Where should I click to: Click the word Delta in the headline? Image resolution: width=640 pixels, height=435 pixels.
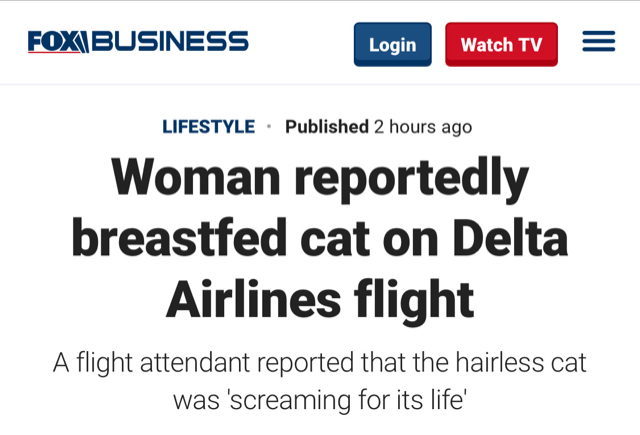pyautogui.click(x=510, y=241)
